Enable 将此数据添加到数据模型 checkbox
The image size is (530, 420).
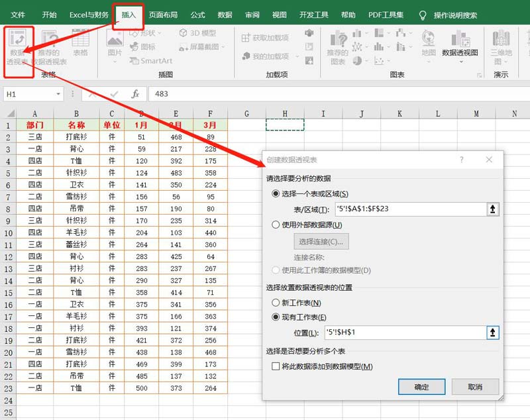(276, 366)
